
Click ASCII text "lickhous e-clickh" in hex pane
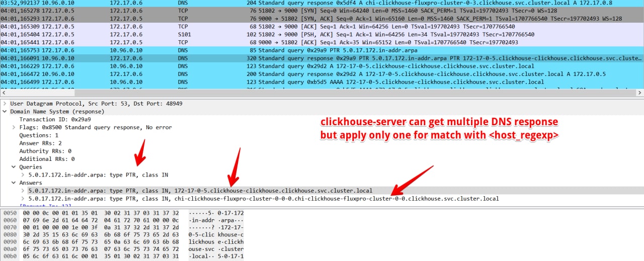[x=216, y=242]
